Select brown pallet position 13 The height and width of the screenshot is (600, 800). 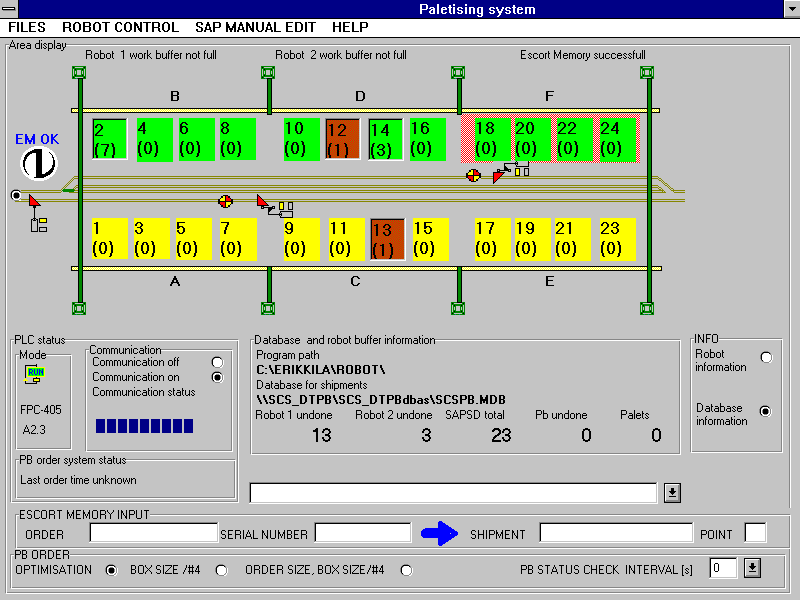388,239
